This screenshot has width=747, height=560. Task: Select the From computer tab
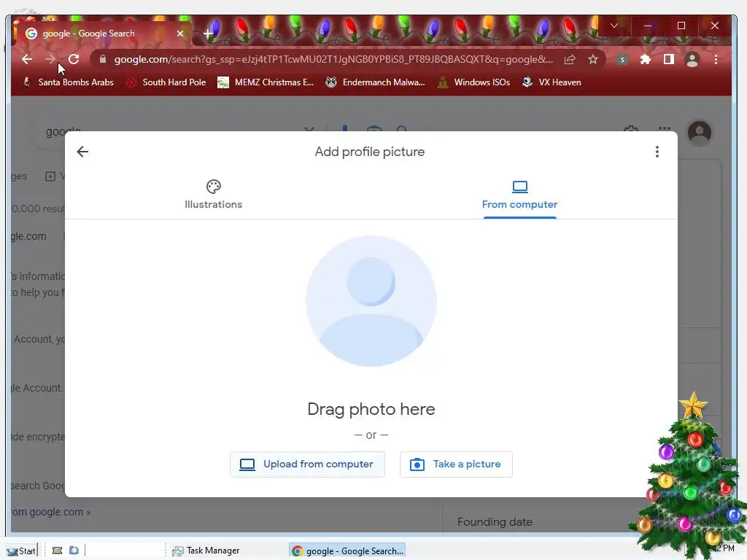tap(519, 195)
